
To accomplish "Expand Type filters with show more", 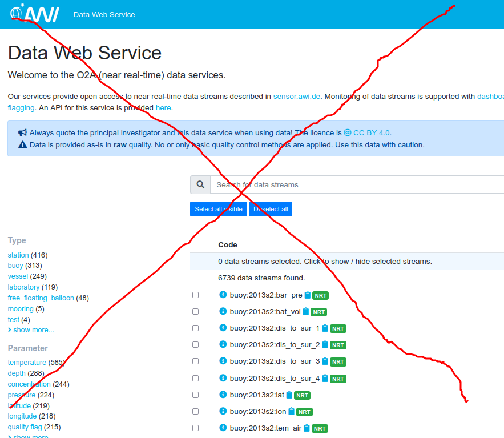I will (31, 329).
